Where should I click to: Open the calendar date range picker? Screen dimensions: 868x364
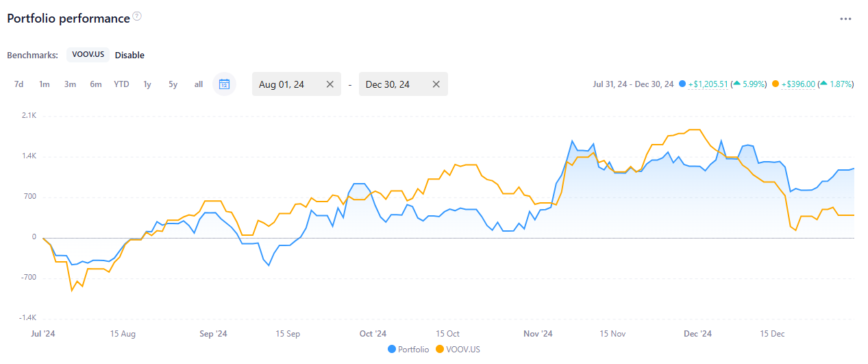point(224,84)
